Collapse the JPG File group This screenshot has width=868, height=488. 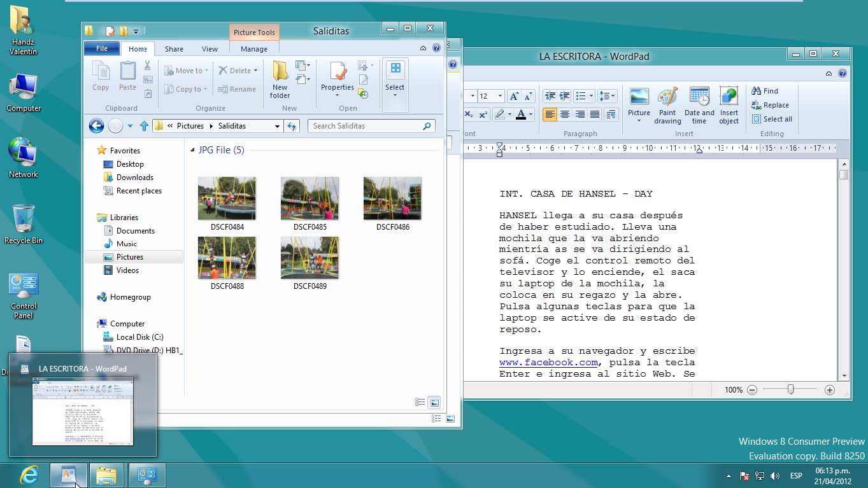[192, 150]
